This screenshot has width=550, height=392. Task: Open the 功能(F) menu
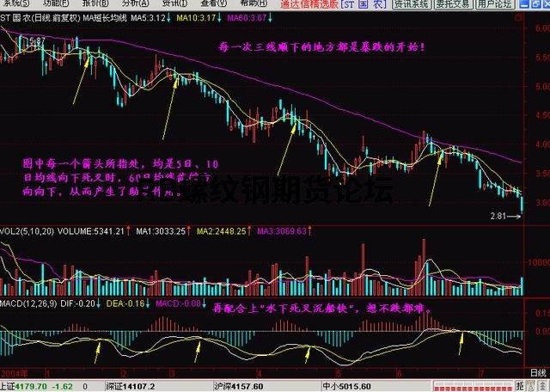(56, 3)
